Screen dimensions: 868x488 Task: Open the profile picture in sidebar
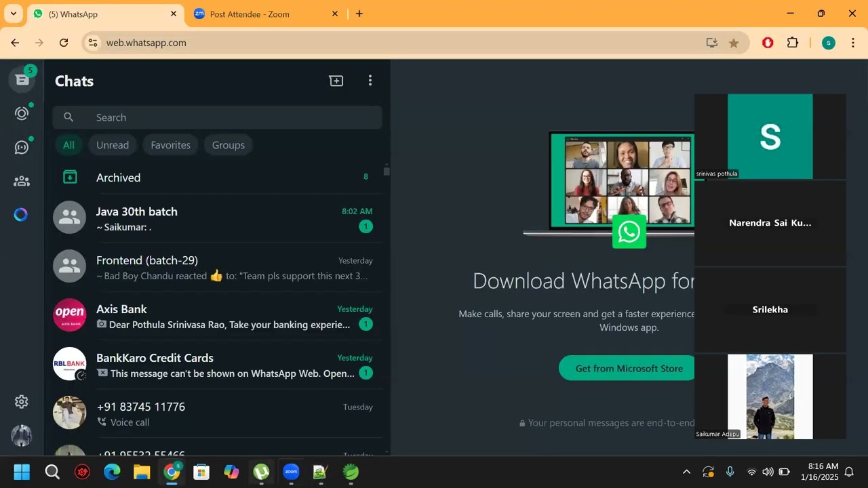coord(22,435)
